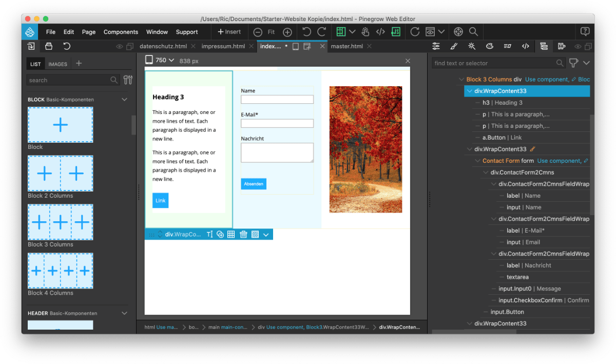Open the File menu
The width and height of the screenshot is (616, 364).
(x=51, y=32)
